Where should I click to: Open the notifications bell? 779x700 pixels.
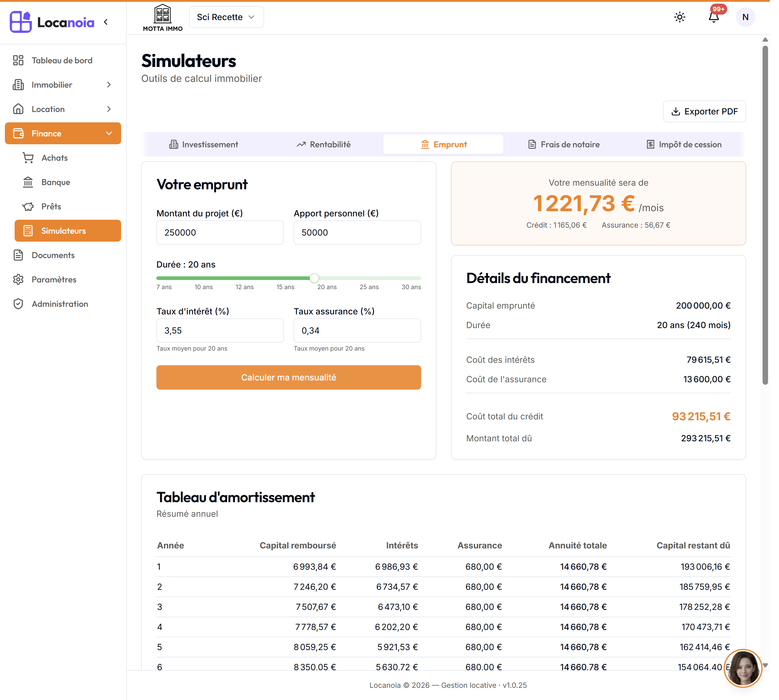tap(714, 17)
